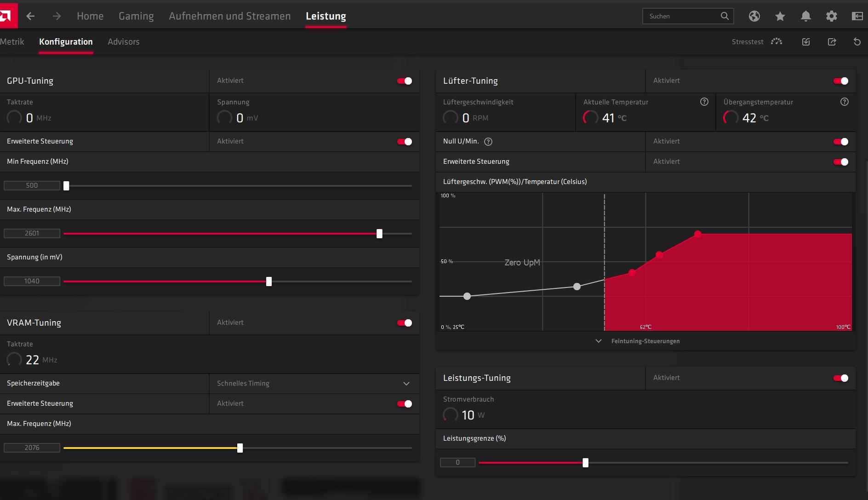This screenshot has width=868, height=500.
Task: Open the Speicherzeitgabe Schnelles Timing dropdown
Action: (x=314, y=384)
